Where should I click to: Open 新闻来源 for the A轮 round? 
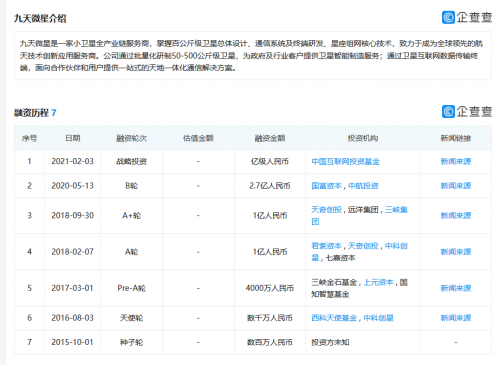[x=456, y=252]
